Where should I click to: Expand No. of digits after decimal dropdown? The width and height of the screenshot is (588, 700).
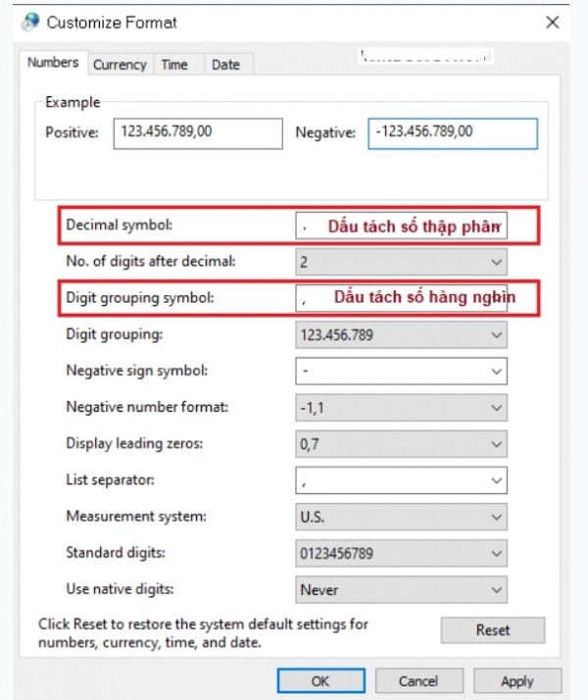coord(401,262)
